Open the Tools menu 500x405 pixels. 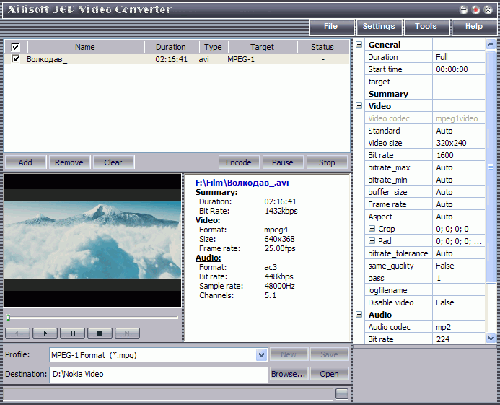426,27
